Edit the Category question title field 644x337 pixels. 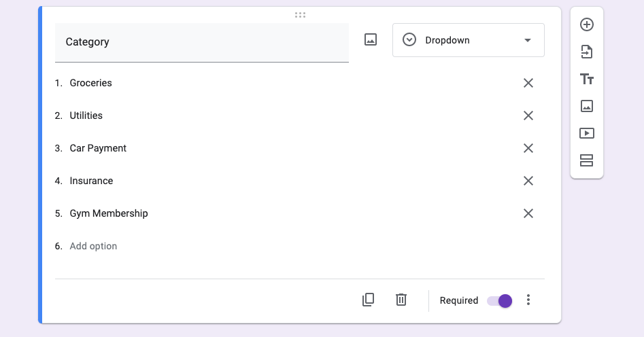[x=201, y=42]
